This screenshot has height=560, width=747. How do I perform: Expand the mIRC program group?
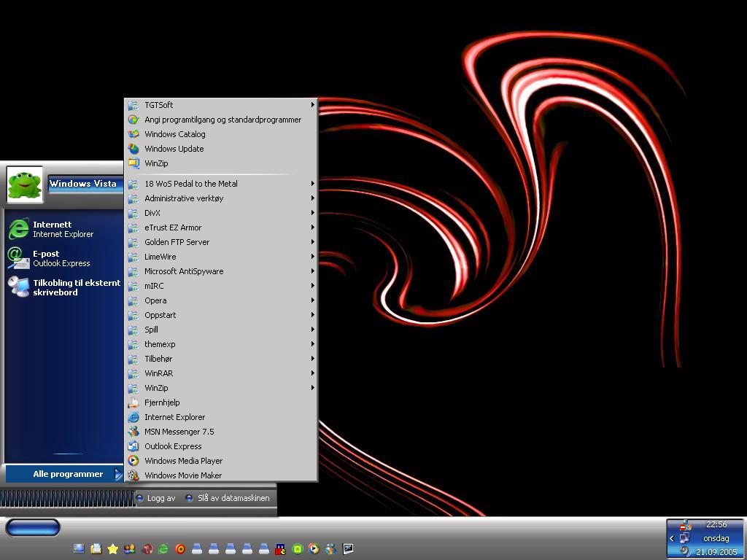point(220,286)
